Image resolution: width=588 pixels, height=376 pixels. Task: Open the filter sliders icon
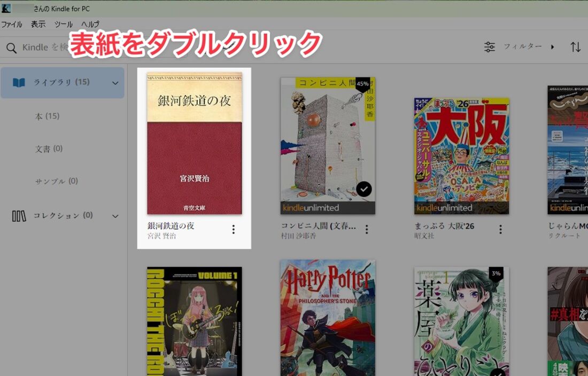pos(489,47)
